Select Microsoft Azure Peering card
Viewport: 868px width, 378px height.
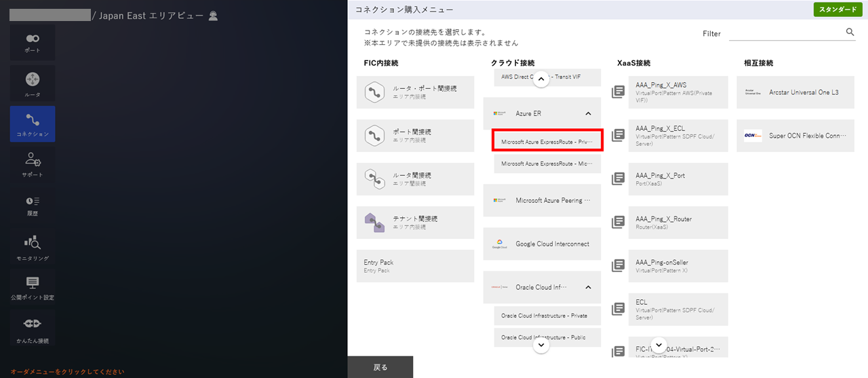(542, 200)
